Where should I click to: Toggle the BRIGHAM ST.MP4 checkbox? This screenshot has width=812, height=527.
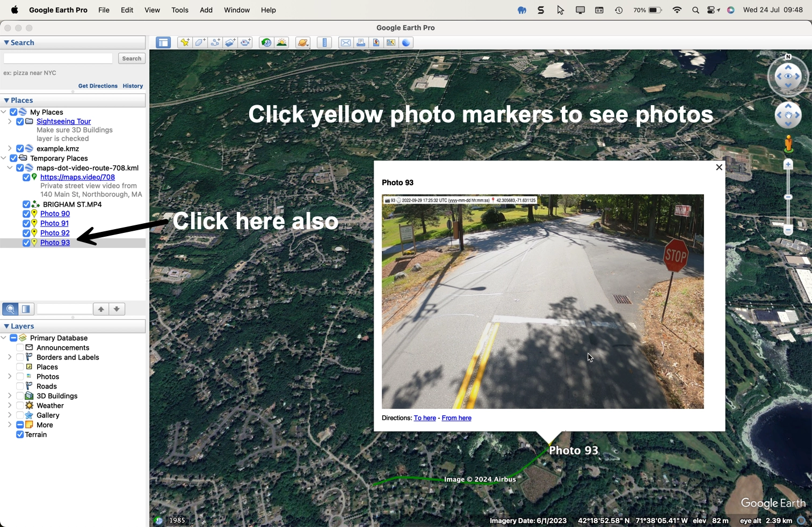26,204
